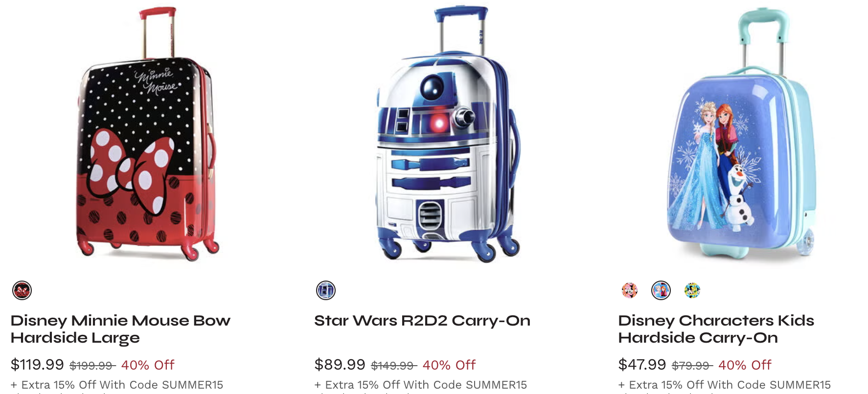Select the blue R2D2 color swatch
Screen dimensions: 868x394
[x=326, y=290]
